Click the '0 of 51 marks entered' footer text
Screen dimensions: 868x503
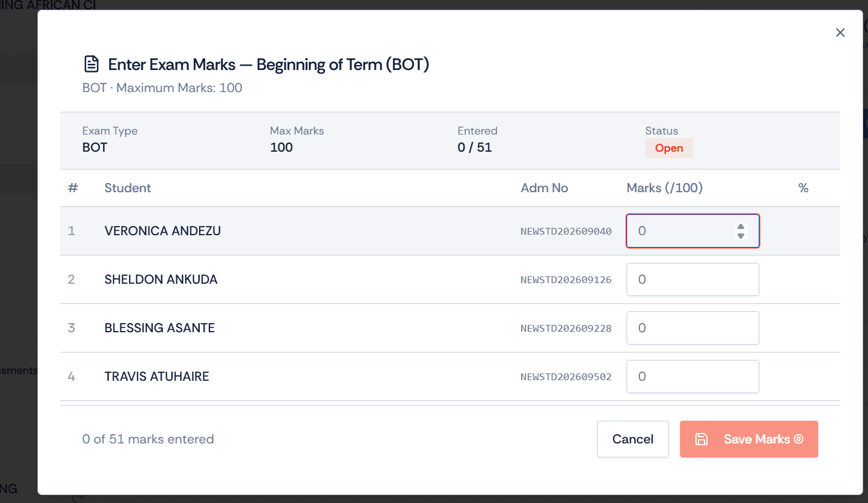(148, 439)
